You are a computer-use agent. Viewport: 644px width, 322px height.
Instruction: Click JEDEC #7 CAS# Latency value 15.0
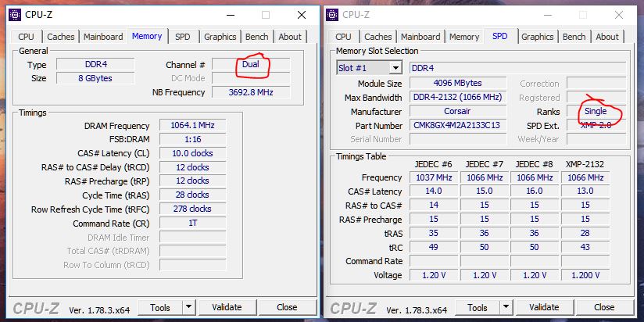click(485, 191)
